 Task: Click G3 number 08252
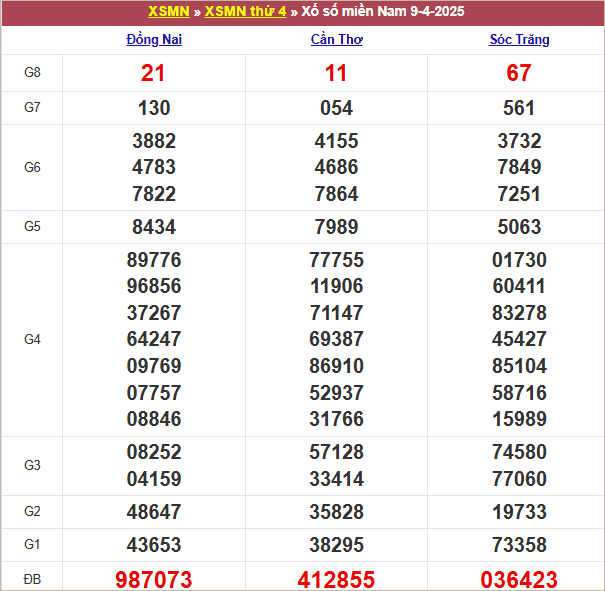(154, 452)
